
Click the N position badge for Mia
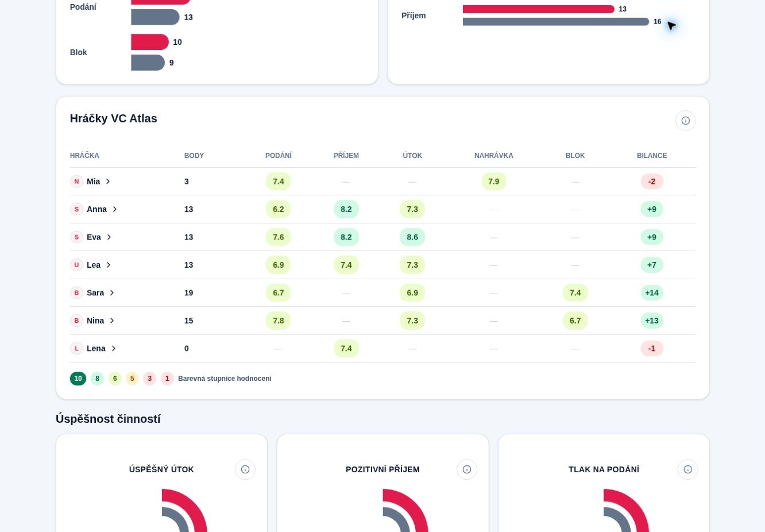click(x=76, y=182)
